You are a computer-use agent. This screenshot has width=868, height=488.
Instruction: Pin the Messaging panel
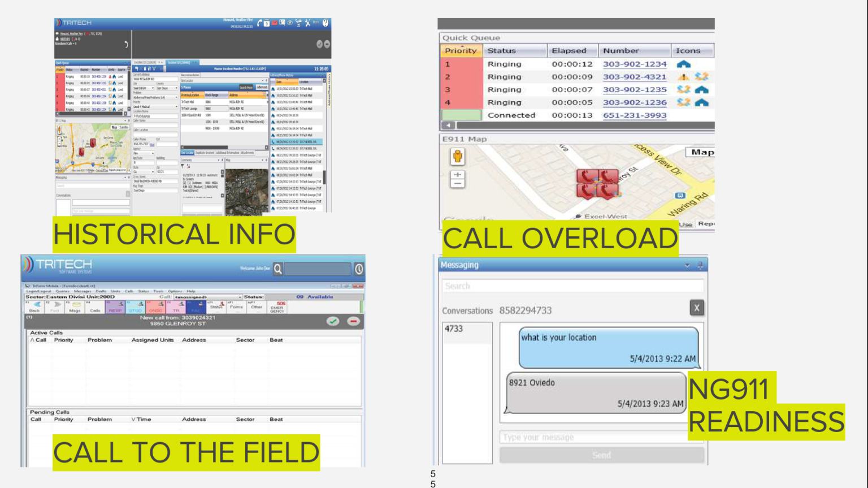point(700,265)
